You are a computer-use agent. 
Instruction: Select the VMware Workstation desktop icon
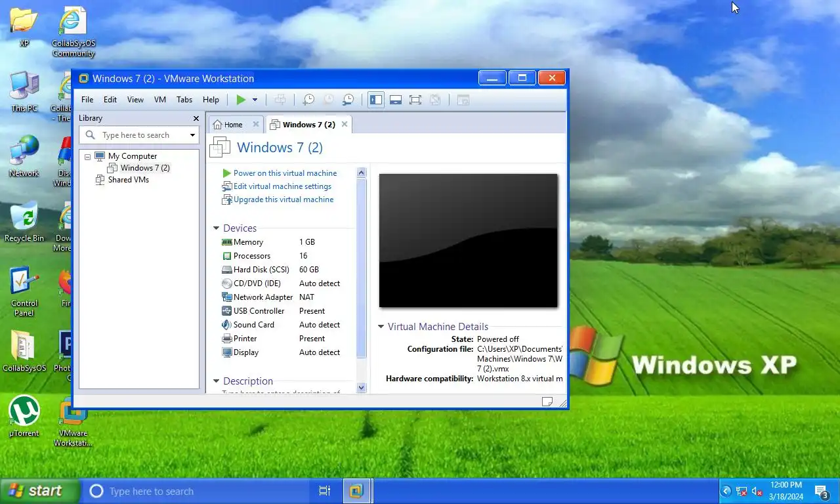tap(73, 421)
